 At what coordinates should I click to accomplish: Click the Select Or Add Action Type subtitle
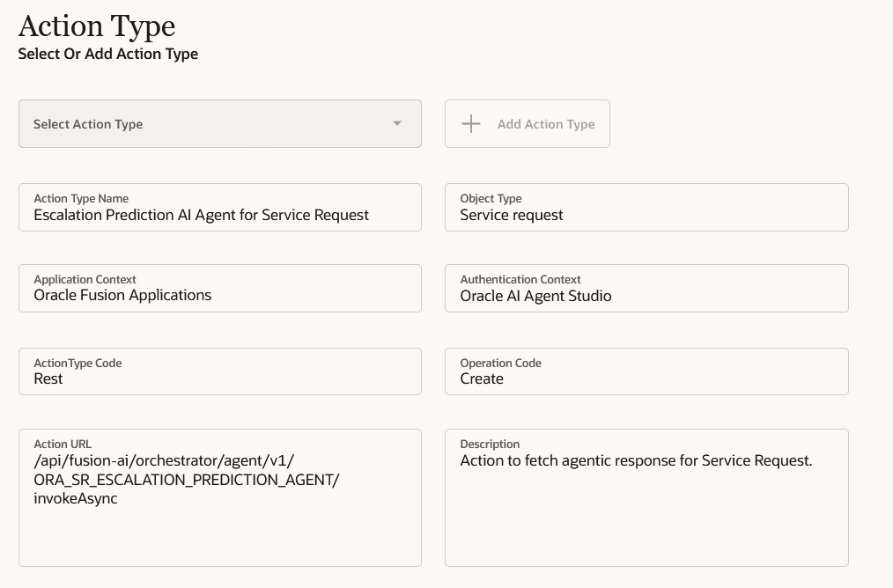click(x=108, y=54)
